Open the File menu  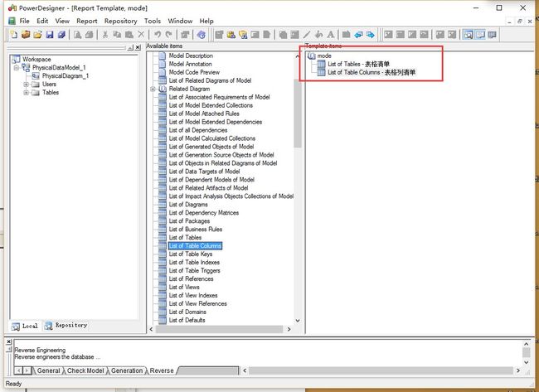[x=24, y=21]
